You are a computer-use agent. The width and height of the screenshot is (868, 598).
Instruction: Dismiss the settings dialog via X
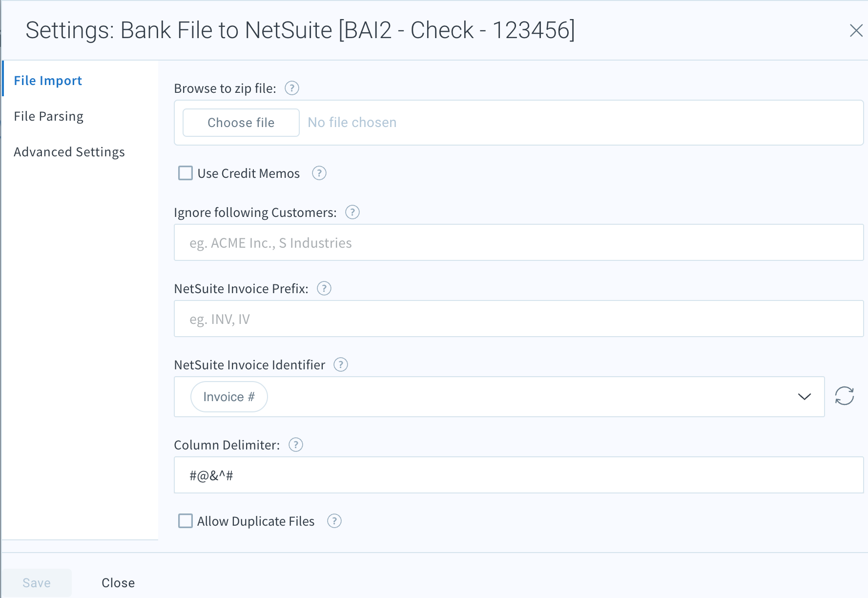click(857, 30)
